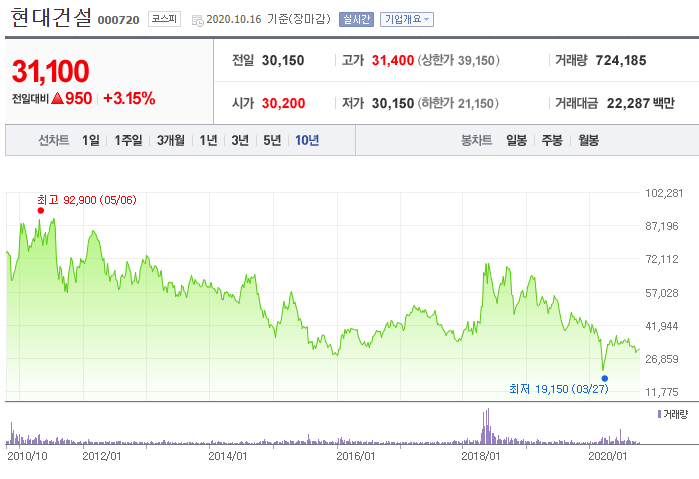The width and height of the screenshot is (699, 479).
Task: Toggle the 실시간 real-time button
Action: click(356, 19)
